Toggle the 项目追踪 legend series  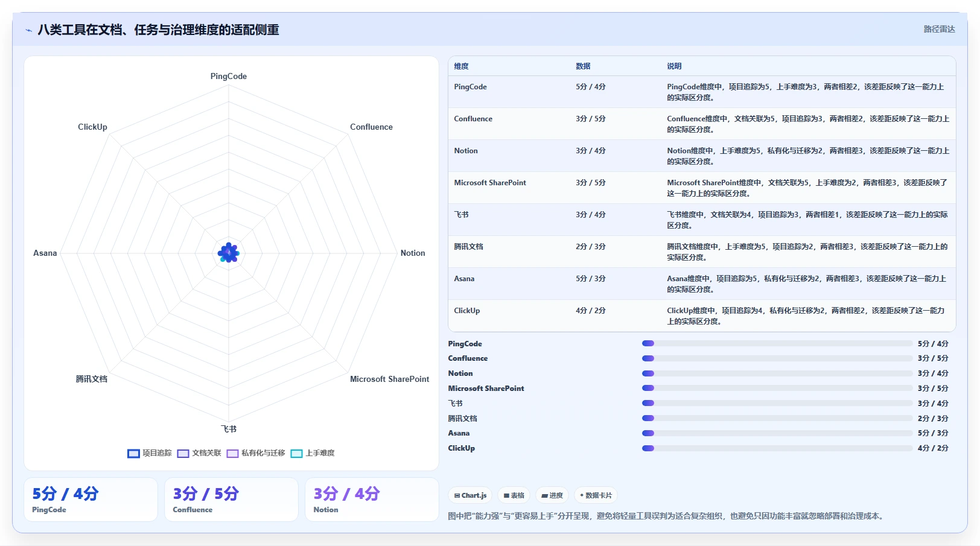point(150,453)
